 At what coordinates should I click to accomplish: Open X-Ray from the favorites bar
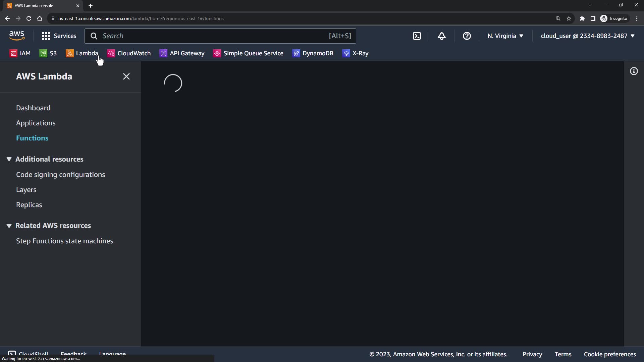[x=356, y=53]
